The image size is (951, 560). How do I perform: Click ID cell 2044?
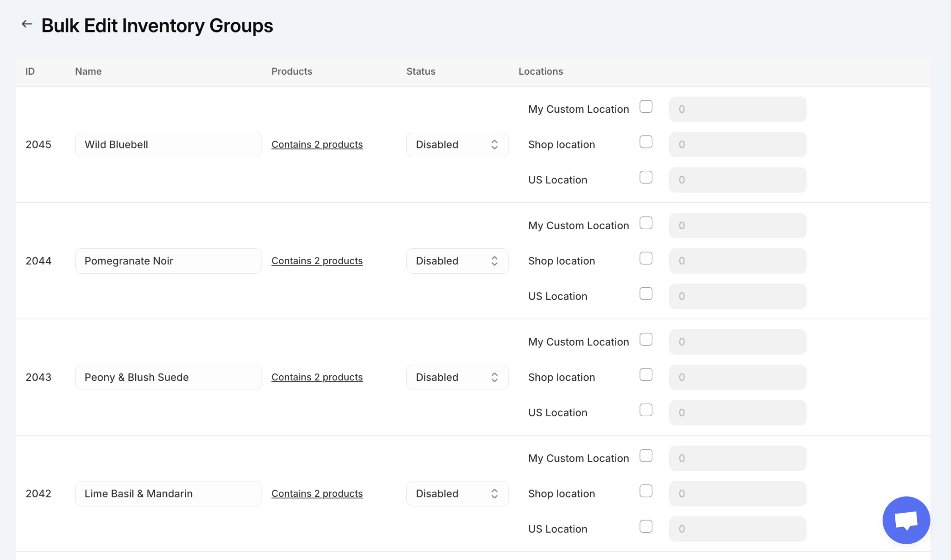point(39,261)
